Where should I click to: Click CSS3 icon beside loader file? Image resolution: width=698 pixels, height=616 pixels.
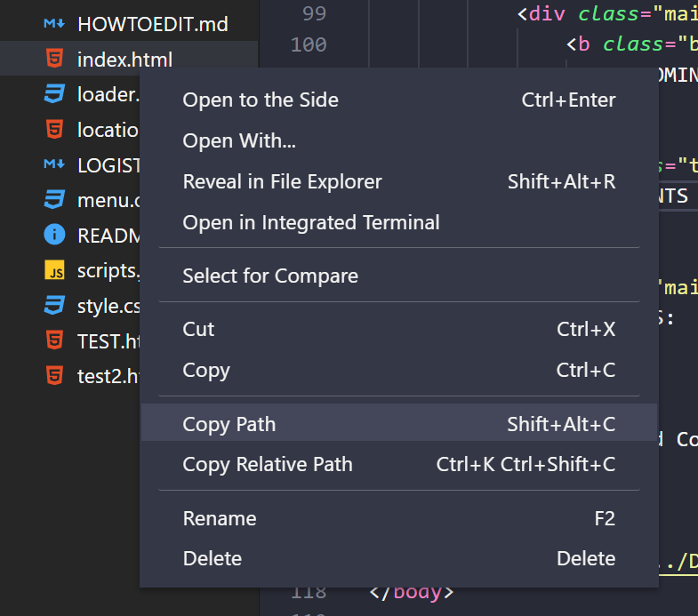pyautogui.click(x=54, y=94)
